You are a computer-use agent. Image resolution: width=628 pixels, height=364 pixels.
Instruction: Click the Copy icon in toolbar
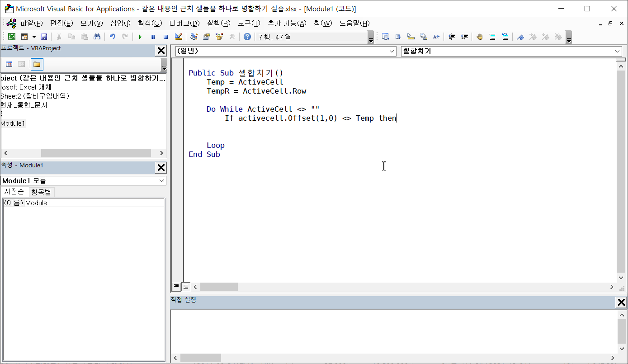tap(71, 37)
